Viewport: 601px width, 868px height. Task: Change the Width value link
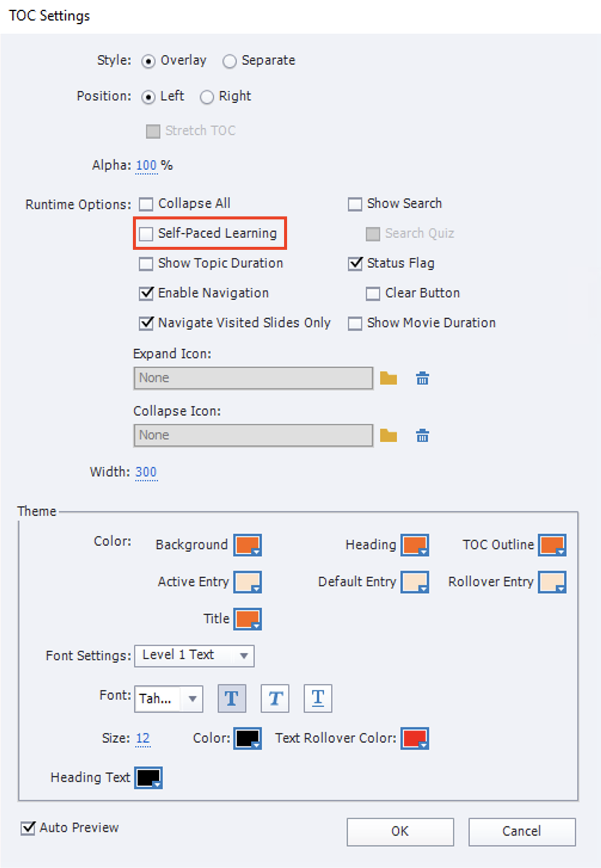click(146, 472)
